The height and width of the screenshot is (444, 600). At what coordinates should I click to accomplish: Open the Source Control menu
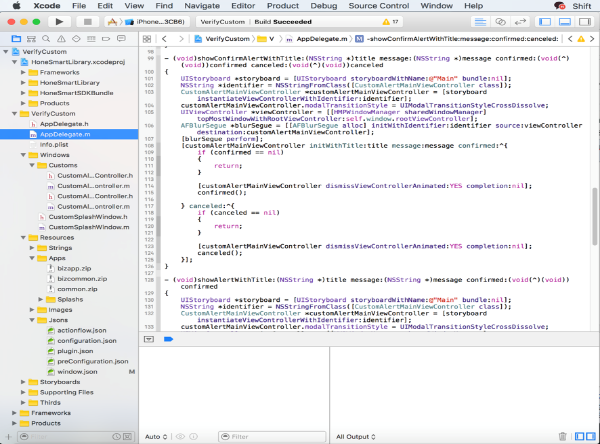(379, 6)
